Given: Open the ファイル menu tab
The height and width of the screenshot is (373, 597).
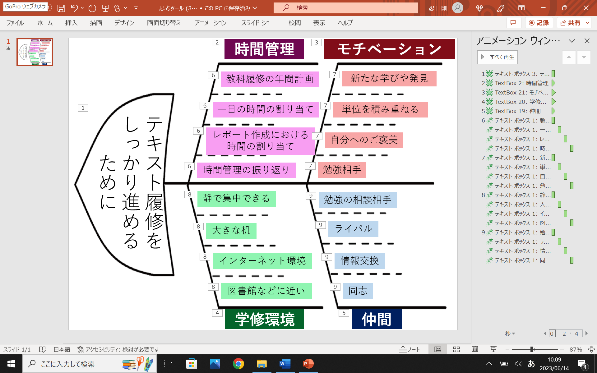Looking at the screenshot, I should pyautogui.click(x=15, y=23).
